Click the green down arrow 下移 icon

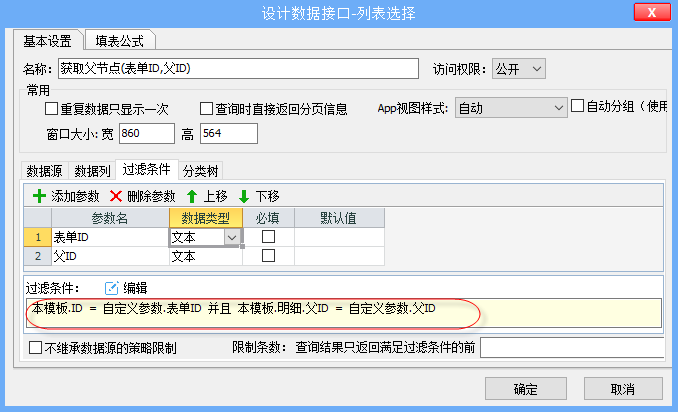pyautogui.click(x=244, y=196)
